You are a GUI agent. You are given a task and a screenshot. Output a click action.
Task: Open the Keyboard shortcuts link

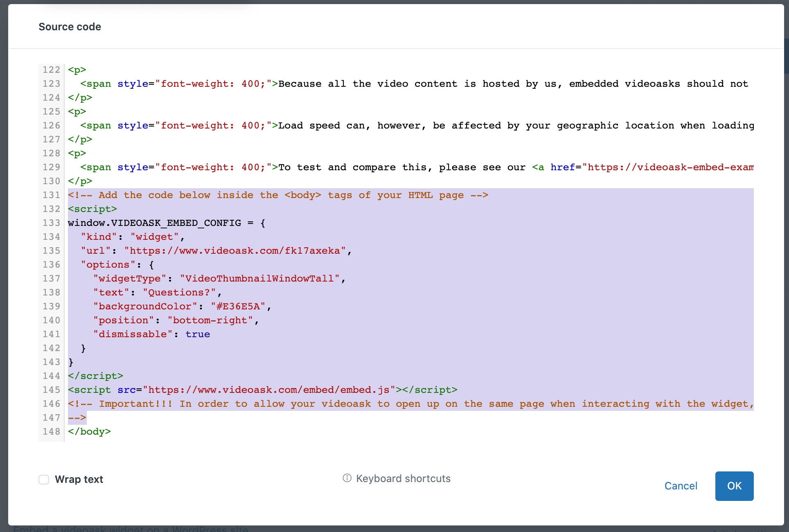click(x=403, y=478)
